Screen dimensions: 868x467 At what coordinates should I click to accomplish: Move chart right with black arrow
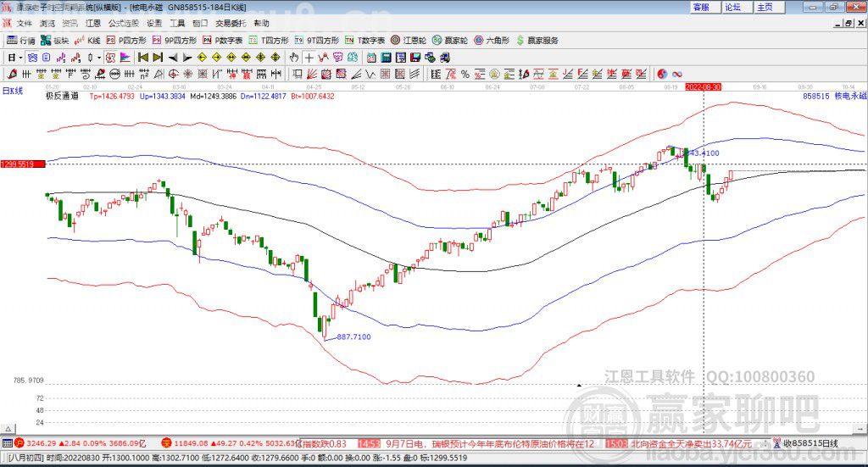coord(187,58)
